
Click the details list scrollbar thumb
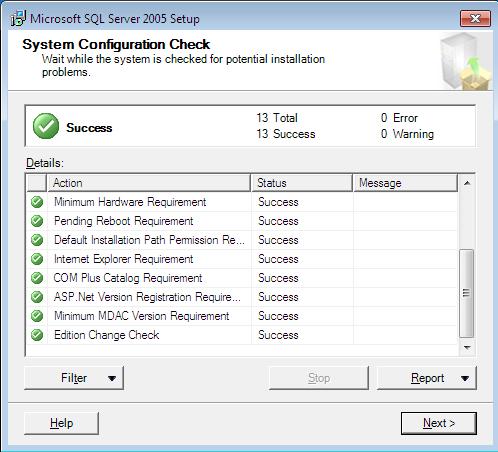coord(466,293)
